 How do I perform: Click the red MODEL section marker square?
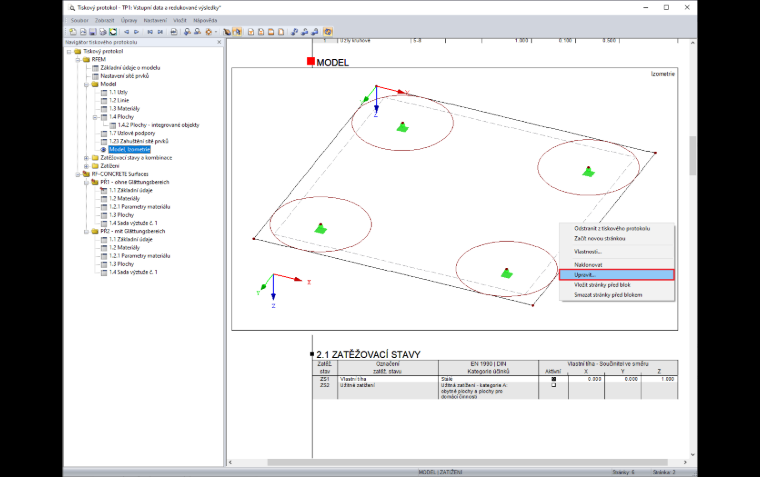(311, 61)
